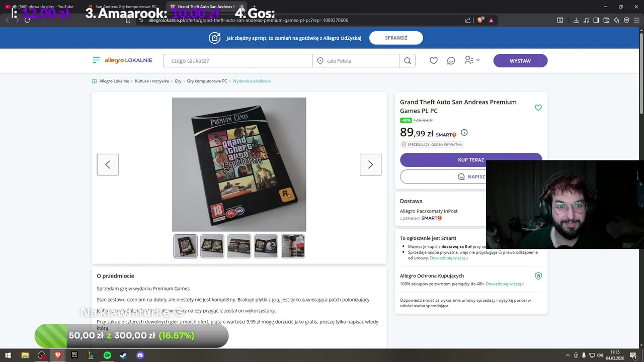The image size is (644, 362).
Task: Open Discord from the taskbar
Action: point(140,355)
